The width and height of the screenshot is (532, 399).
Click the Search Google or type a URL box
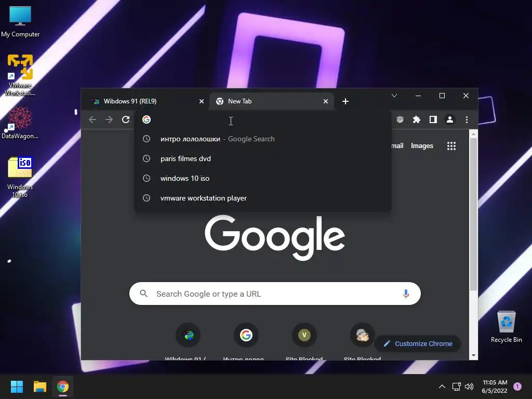pyautogui.click(x=275, y=294)
